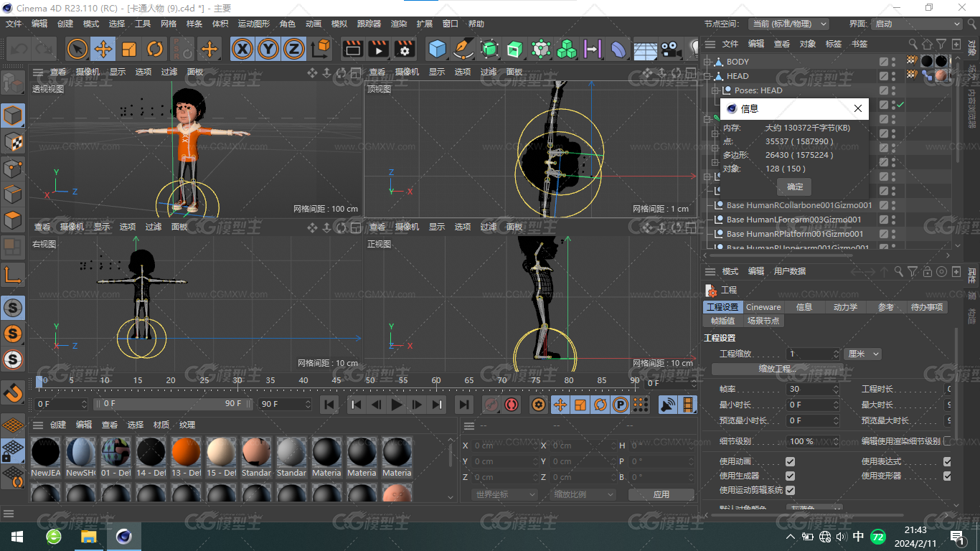The width and height of the screenshot is (980, 551).
Task: Toggle the Z axis lock
Action: coord(293,49)
